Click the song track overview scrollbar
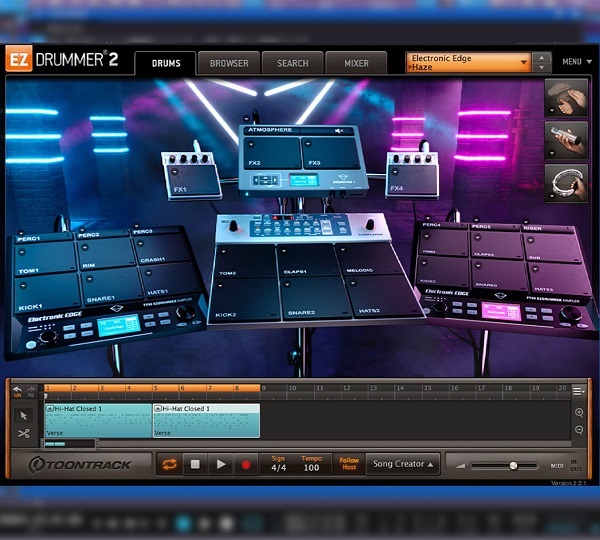600x540 pixels. point(70,444)
